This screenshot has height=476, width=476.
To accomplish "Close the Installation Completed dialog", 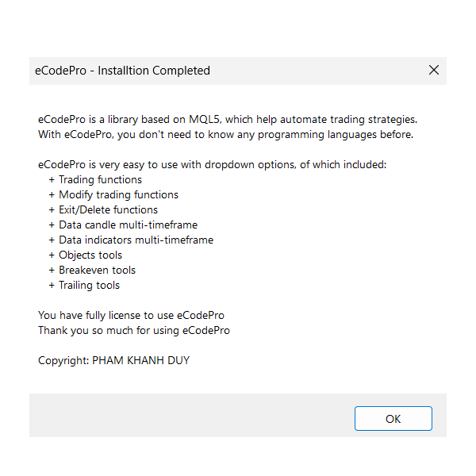I will point(434,70).
